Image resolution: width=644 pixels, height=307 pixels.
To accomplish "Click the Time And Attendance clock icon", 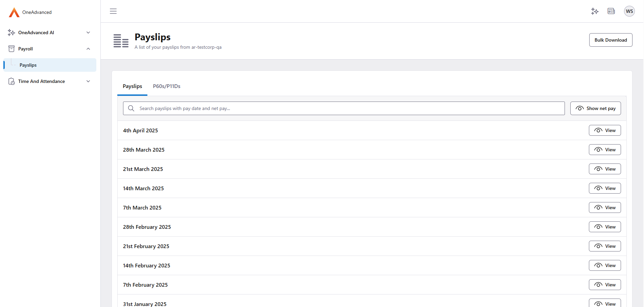I will (11, 81).
